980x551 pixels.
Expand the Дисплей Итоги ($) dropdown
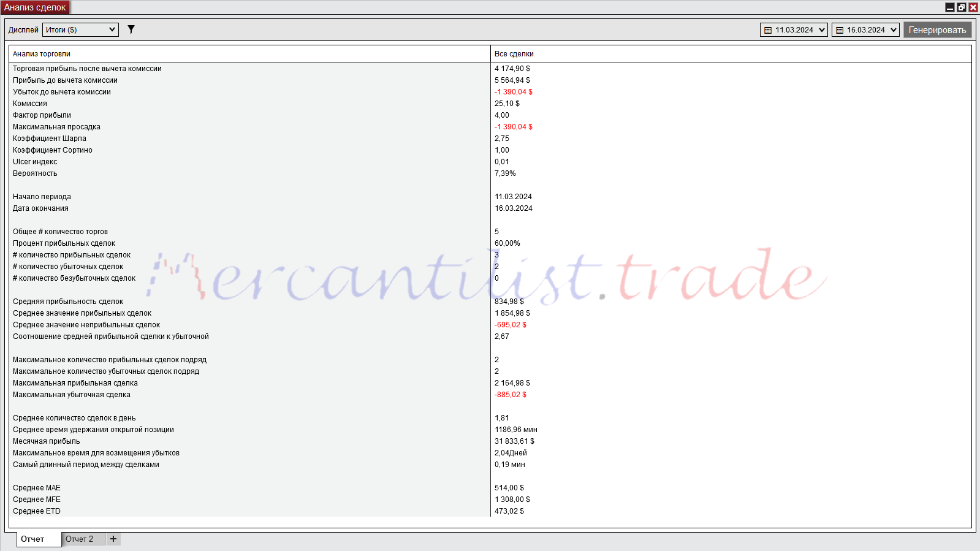point(112,29)
